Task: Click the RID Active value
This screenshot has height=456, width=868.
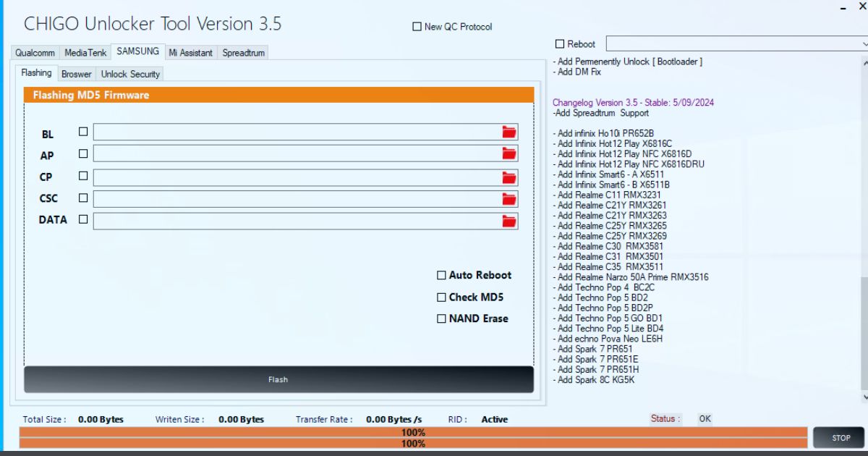Action: point(495,420)
